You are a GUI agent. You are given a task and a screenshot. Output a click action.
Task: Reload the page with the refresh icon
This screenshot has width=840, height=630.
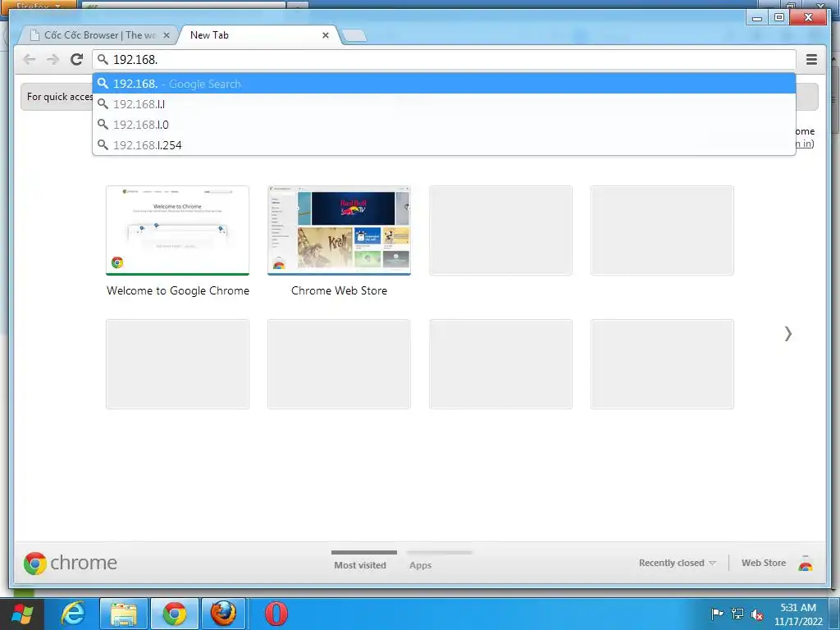pos(76,59)
